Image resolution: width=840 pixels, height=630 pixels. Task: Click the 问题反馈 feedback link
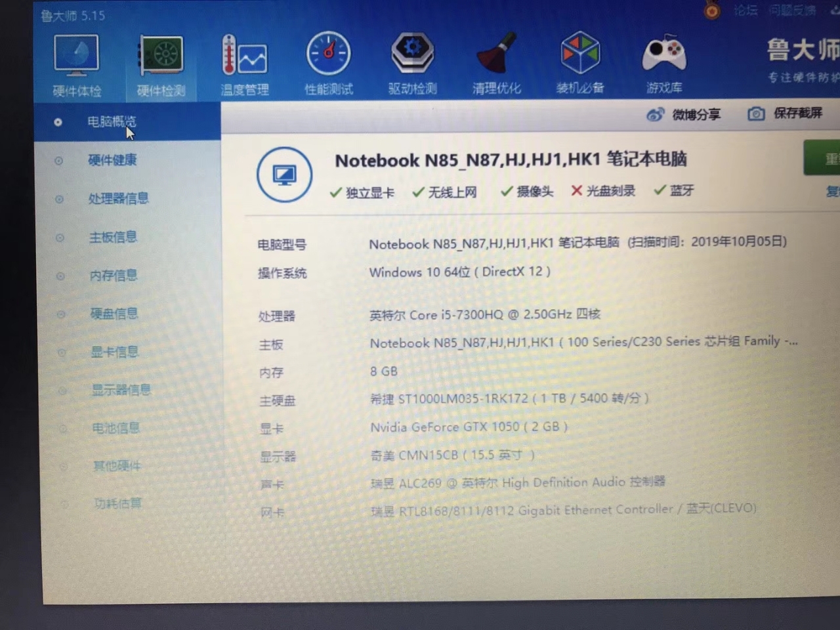(x=793, y=10)
